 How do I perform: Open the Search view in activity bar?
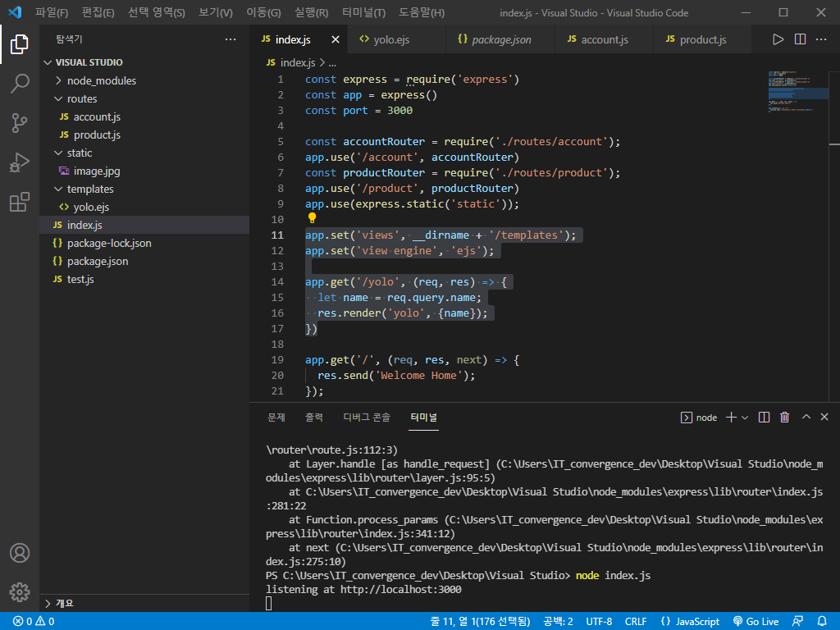pyautogui.click(x=20, y=83)
